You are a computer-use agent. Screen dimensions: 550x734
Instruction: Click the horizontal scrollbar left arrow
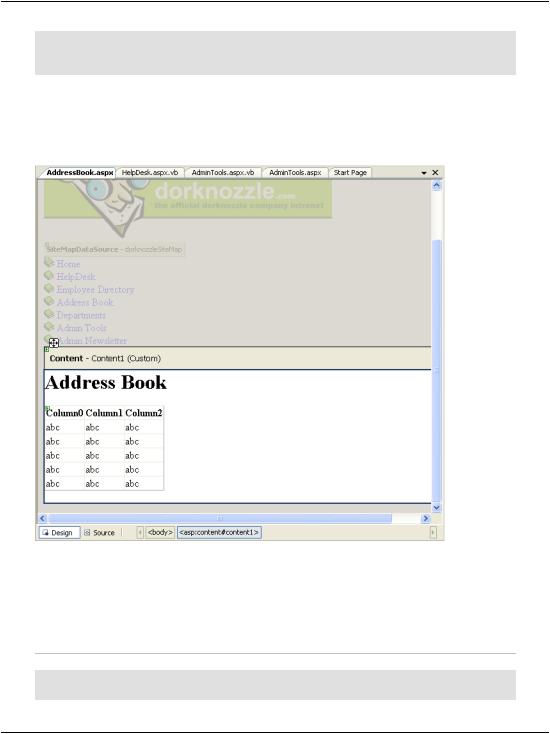[43, 518]
